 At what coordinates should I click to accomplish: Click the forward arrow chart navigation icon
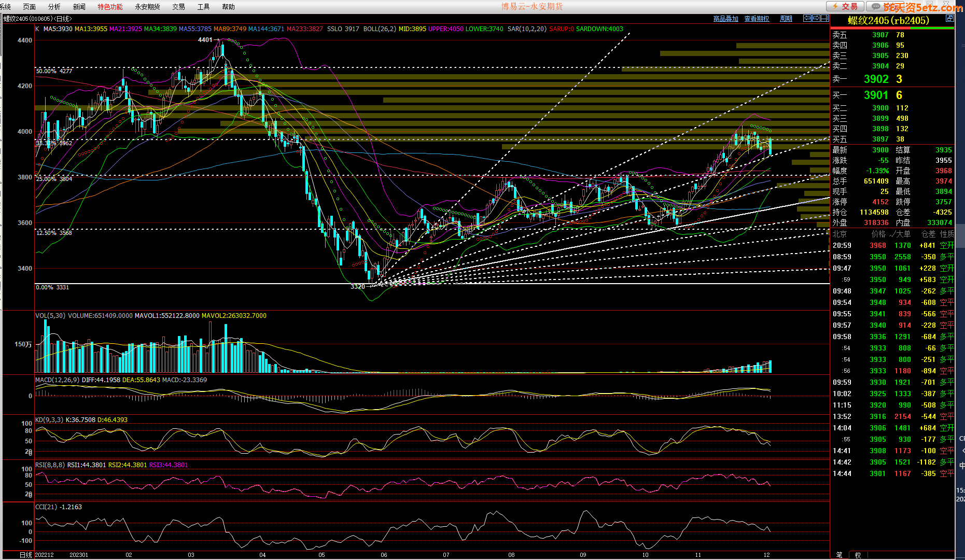tap(816, 18)
